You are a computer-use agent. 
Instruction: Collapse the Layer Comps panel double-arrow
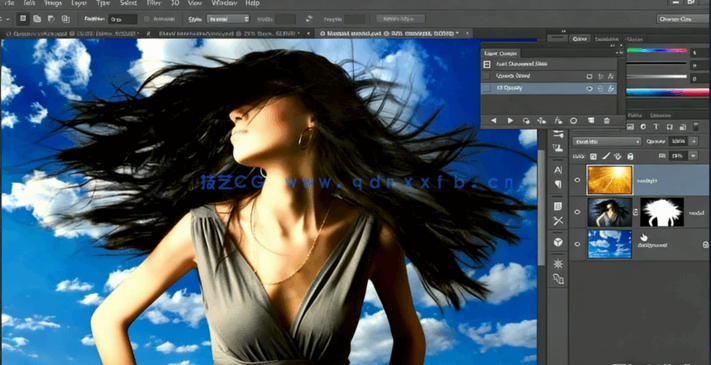tap(613, 45)
